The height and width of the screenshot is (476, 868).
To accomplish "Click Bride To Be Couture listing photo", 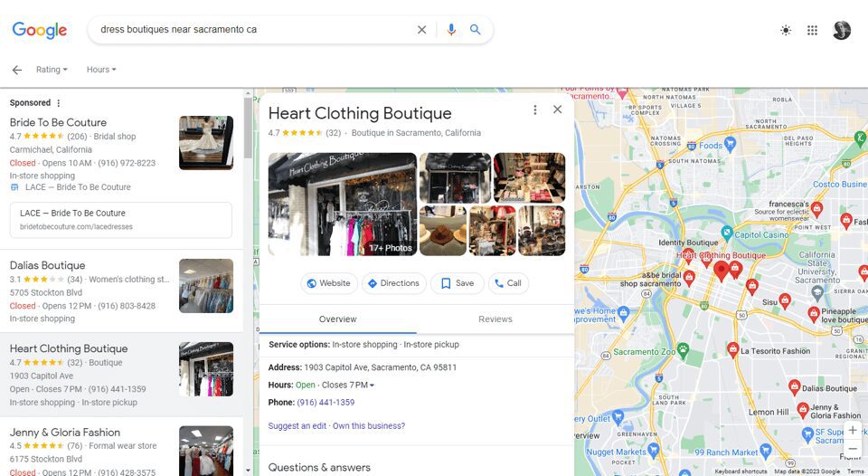I will click(x=206, y=142).
